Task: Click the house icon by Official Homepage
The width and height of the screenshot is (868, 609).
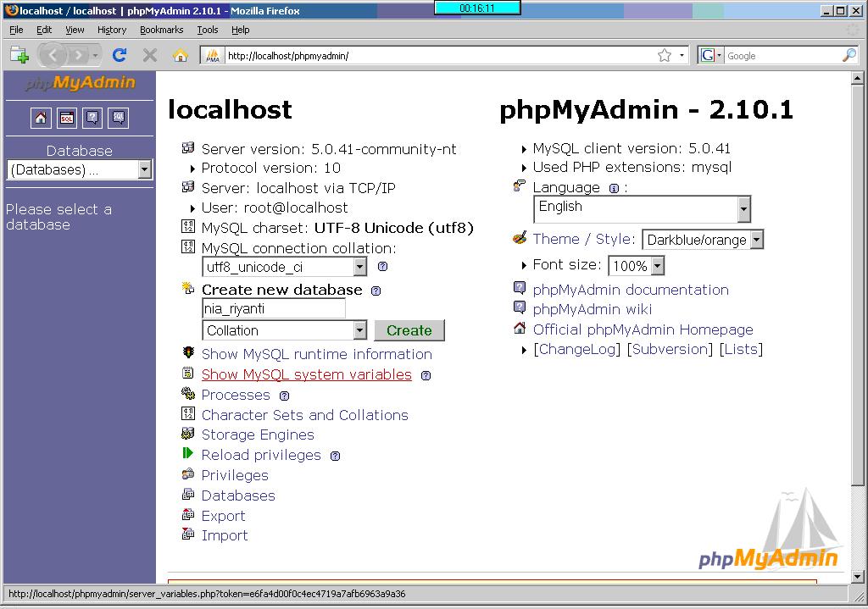Action: coord(520,328)
